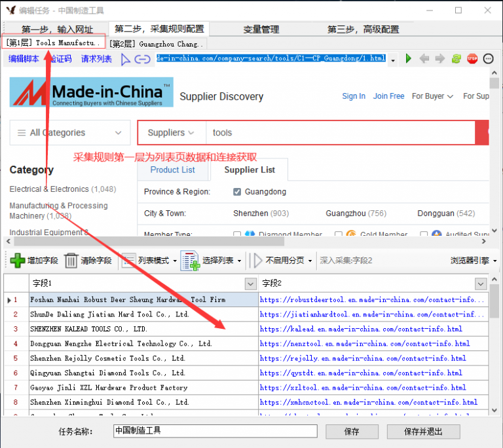This screenshot has width=503, height=448.
Task: Click the 不启用分页 pagination icon
Action: click(256, 260)
